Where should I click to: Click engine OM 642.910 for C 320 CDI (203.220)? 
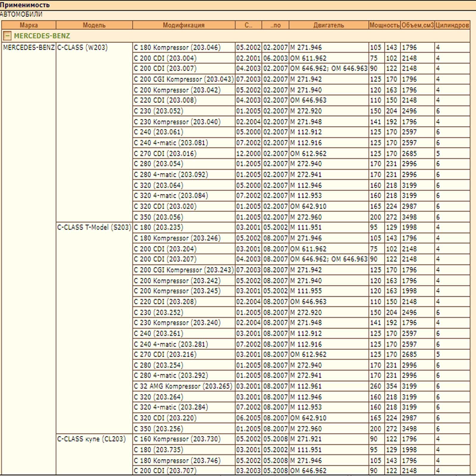point(308,418)
